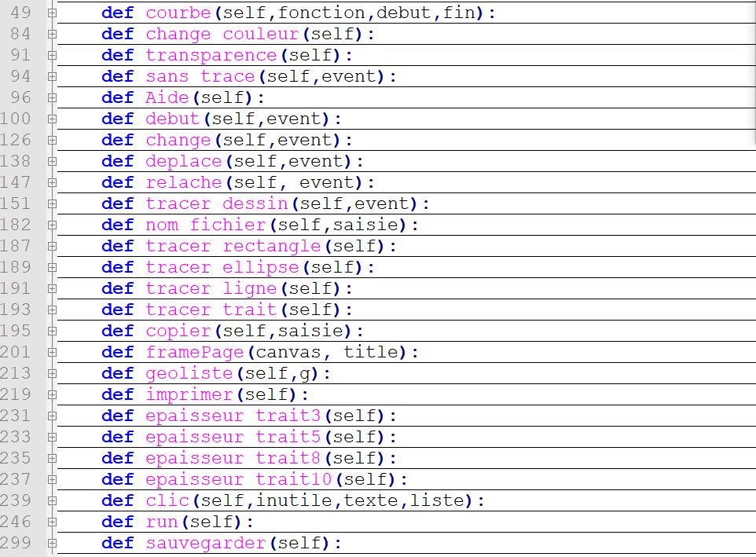Click the geoliste function name
Viewport: 756px width, 557px height.
(189, 373)
